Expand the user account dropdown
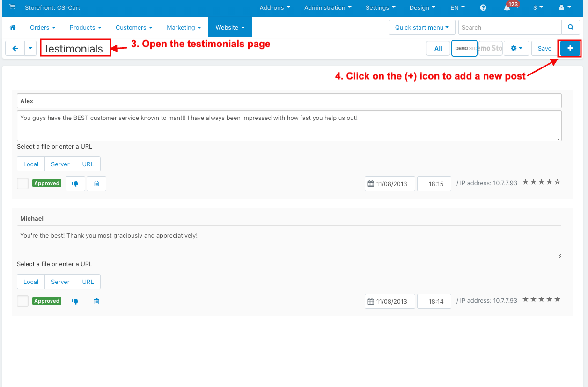The width and height of the screenshot is (588, 387). click(565, 8)
